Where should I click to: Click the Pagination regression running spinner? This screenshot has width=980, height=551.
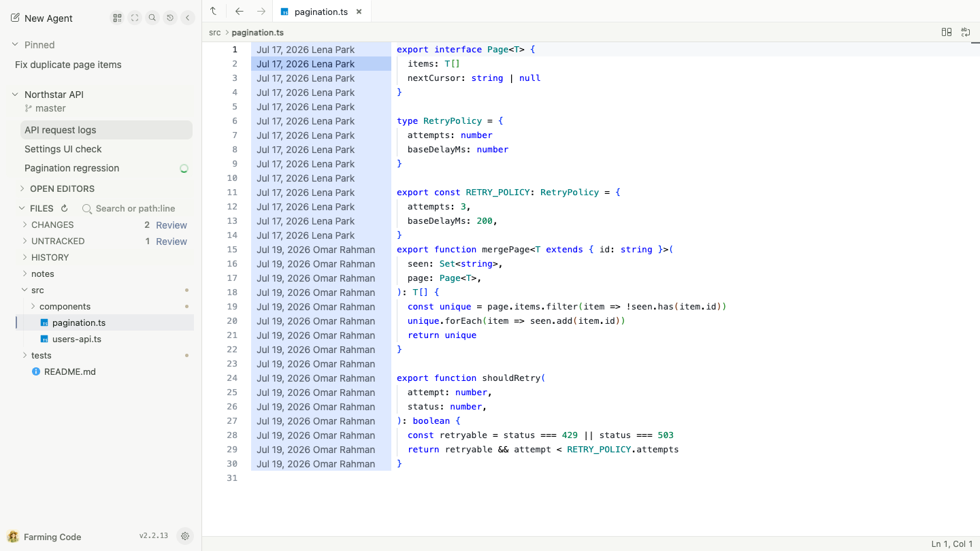click(x=184, y=169)
